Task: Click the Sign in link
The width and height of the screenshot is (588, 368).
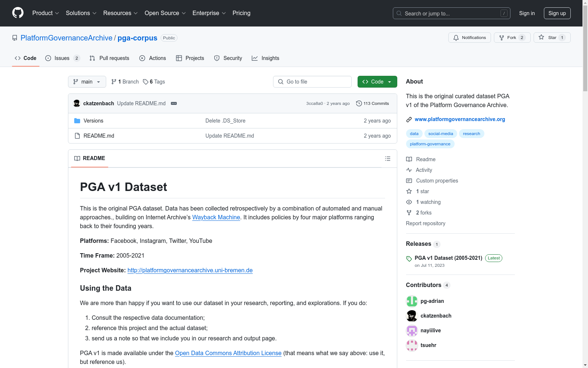Action: pos(527,13)
